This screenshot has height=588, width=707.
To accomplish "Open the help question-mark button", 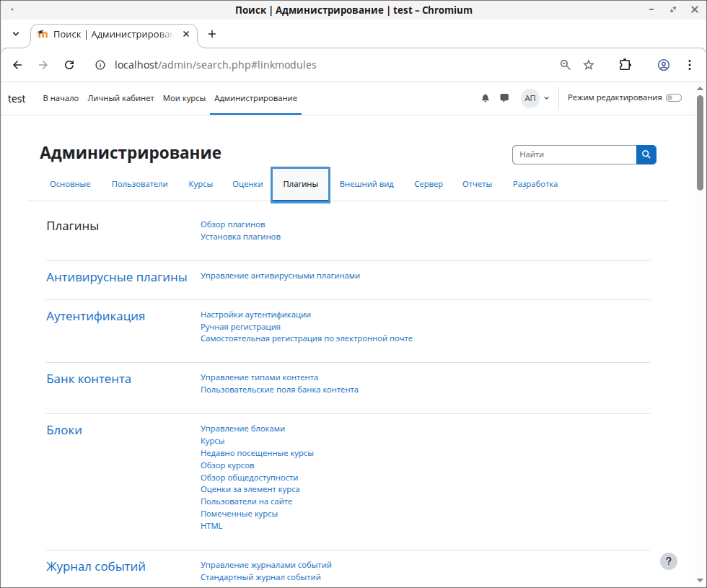I will (669, 561).
